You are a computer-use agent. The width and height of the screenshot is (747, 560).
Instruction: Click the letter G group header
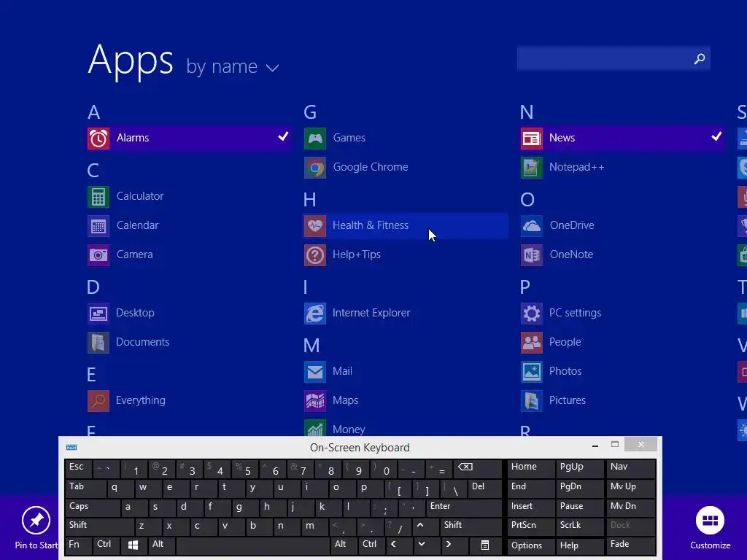click(x=310, y=112)
